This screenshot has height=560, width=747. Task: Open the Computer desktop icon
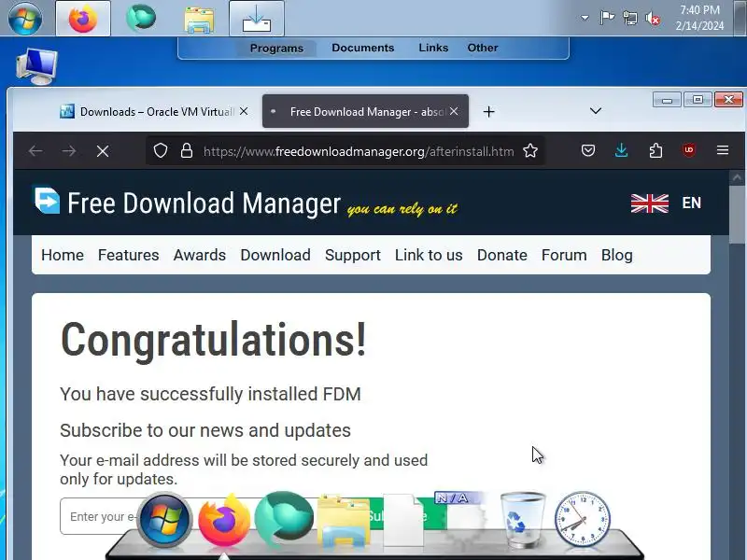click(x=36, y=66)
